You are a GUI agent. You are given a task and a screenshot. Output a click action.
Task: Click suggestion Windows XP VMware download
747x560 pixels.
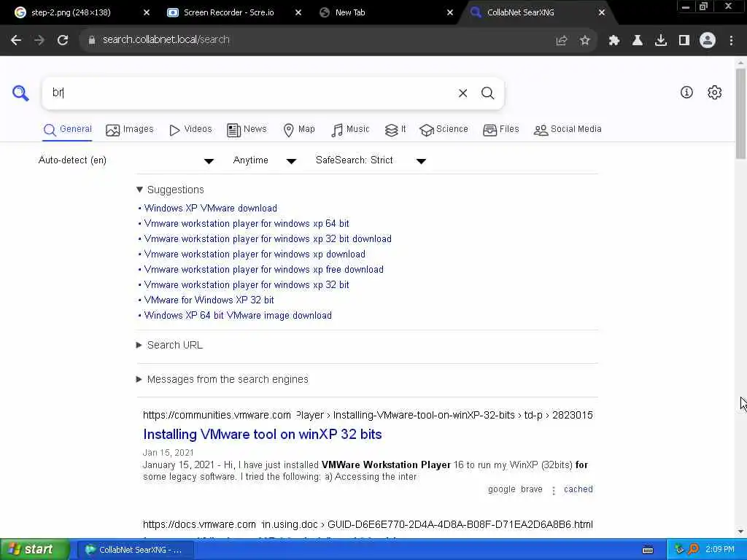(x=211, y=208)
